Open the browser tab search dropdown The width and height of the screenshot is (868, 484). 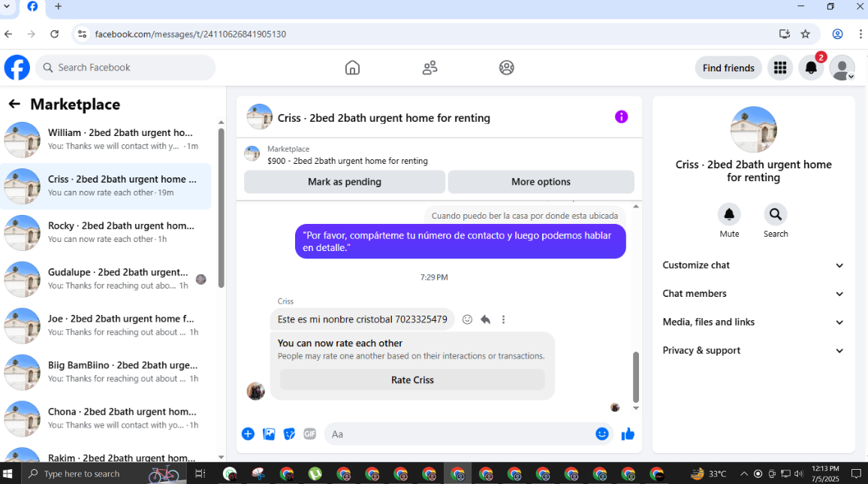click(7, 7)
